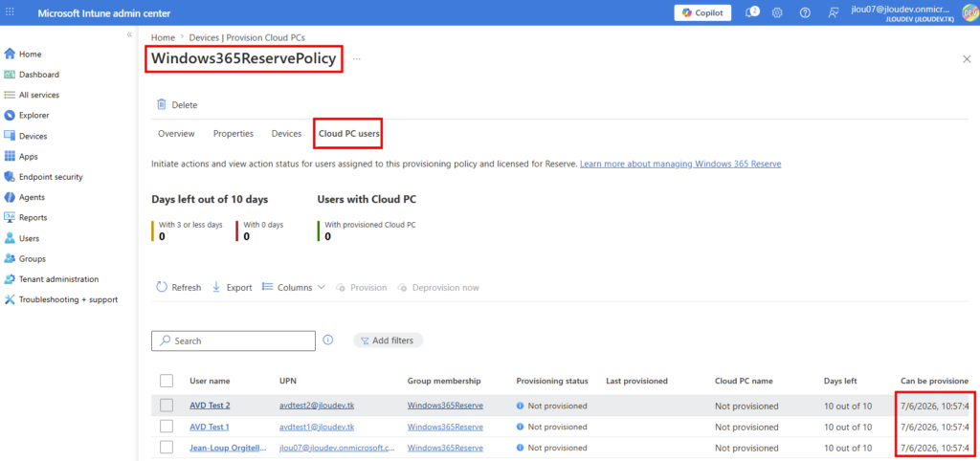The height and width of the screenshot is (461, 980).
Task: Open the help question mark icon
Action: [805, 12]
